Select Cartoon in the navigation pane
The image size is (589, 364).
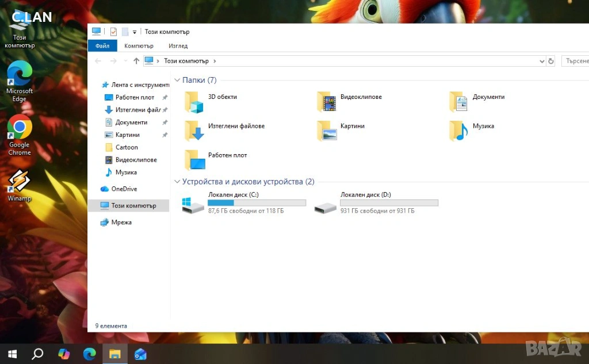(x=127, y=147)
